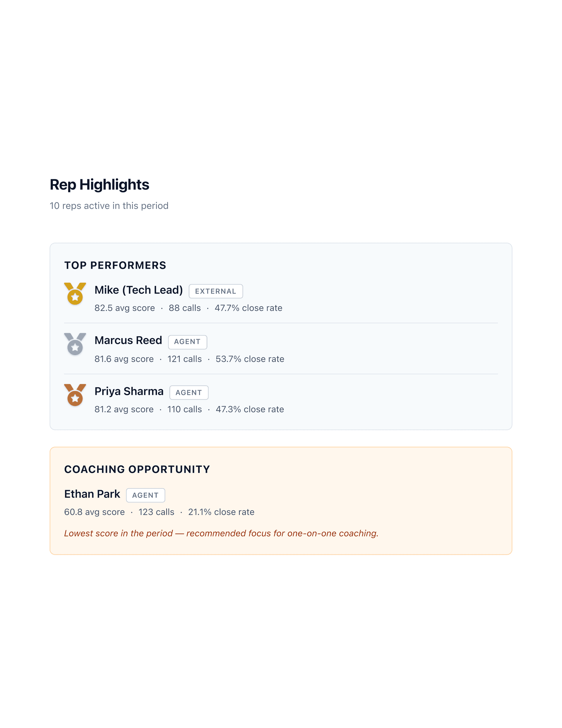Open Ethan Park's profile

click(92, 494)
